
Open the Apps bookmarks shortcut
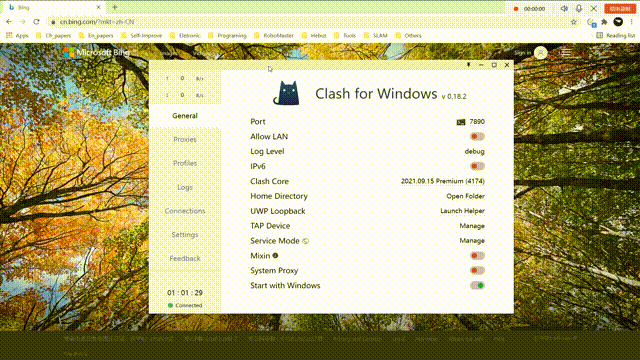click(17, 36)
